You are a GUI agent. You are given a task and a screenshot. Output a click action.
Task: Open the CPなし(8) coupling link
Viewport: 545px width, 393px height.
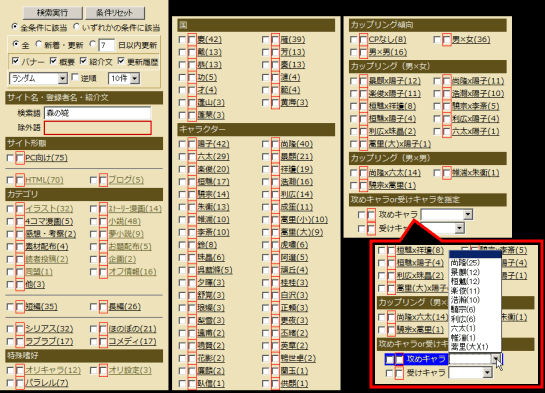387,39
